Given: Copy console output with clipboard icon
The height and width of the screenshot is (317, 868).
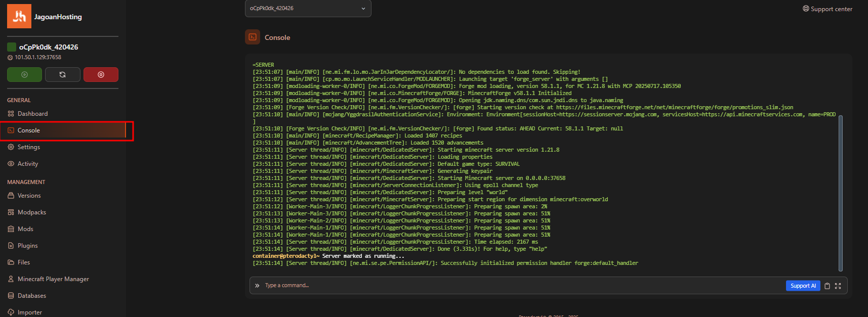Looking at the screenshot, I should click(x=827, y=286).
